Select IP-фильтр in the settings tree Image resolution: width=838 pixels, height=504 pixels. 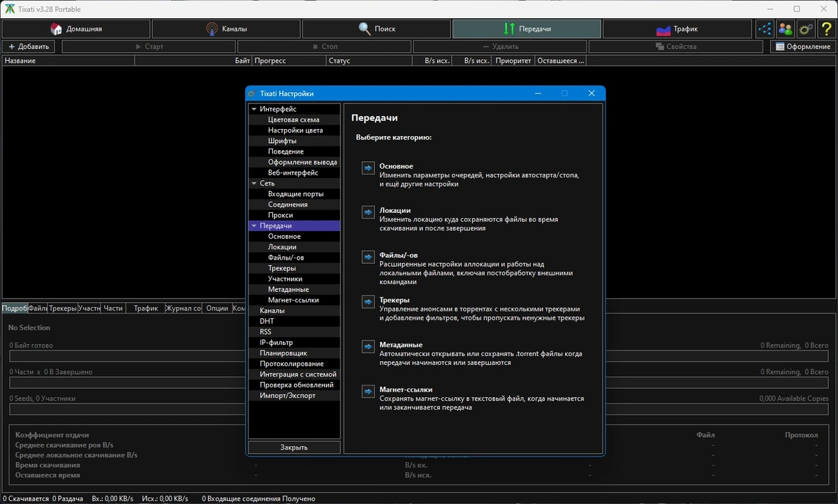[x=294, y=343]
